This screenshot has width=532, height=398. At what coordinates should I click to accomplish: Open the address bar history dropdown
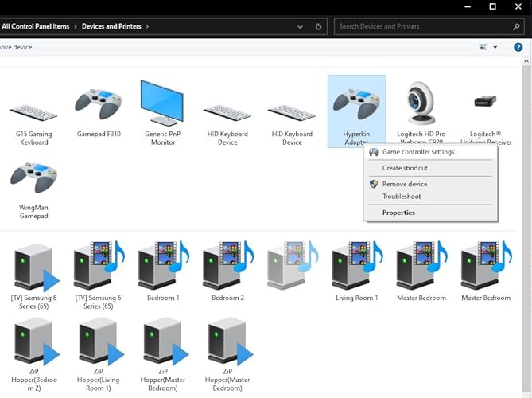pos(300,27)
